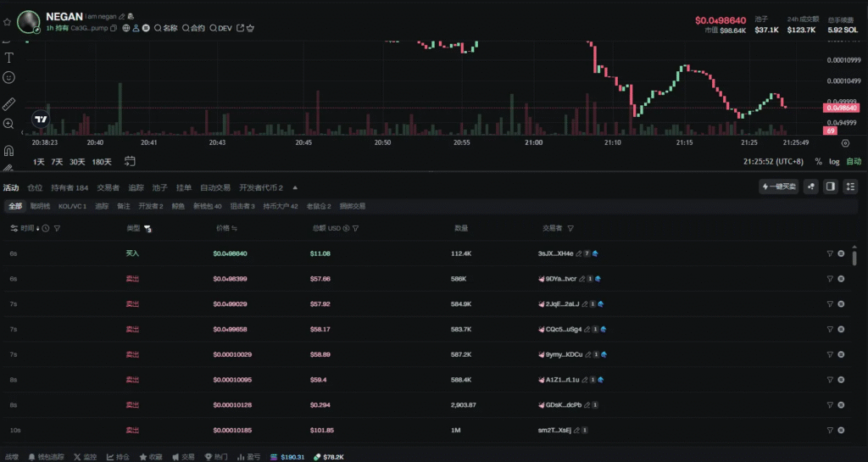The height and width of the screenshot is (462, 868).
Task: Switch to the 持有者 184 tab
Action: pyautogui.click(x=70, y=187)
